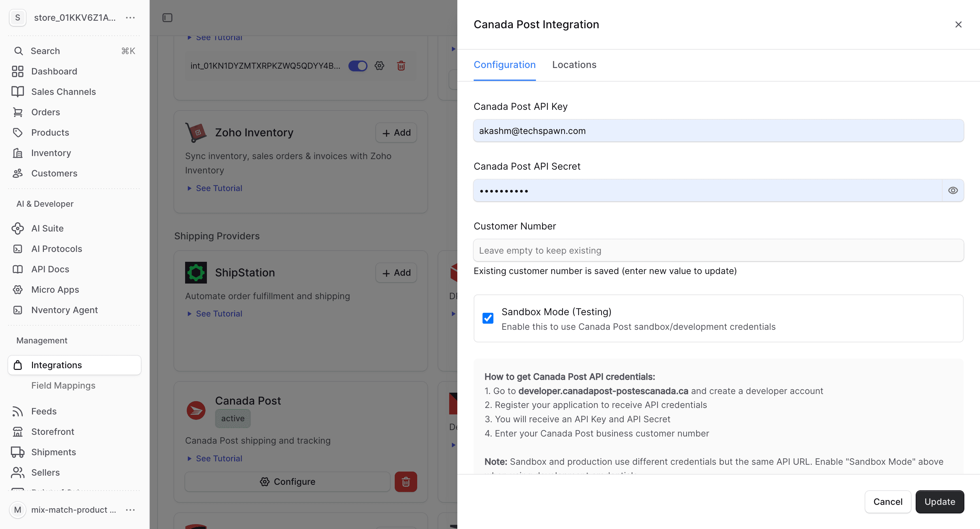Open the Sellers page

75,473
